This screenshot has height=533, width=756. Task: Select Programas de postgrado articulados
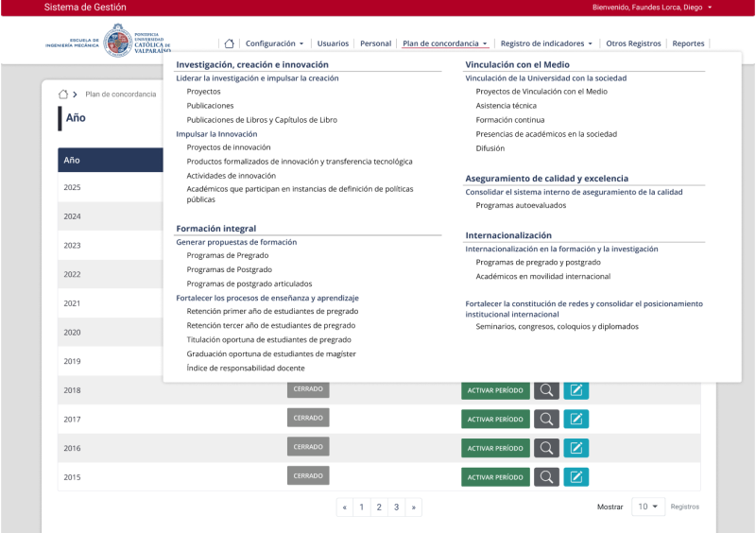[x=249, y=284]
